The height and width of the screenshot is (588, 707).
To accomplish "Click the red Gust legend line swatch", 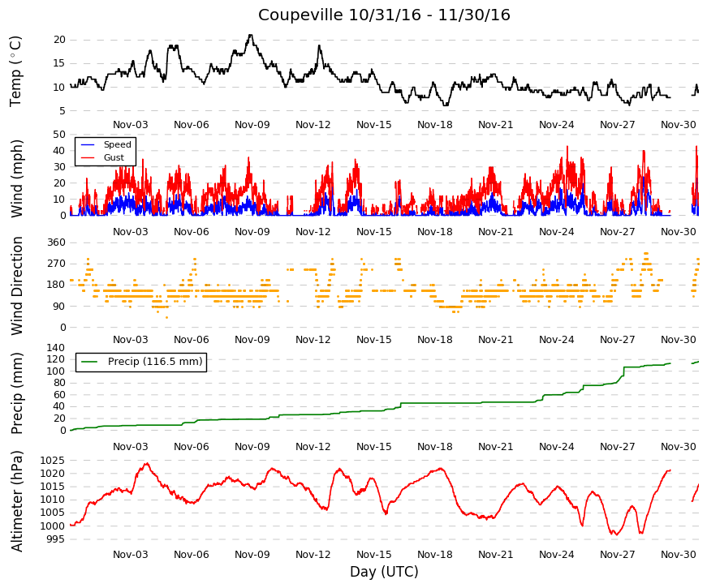I will 87,157.
